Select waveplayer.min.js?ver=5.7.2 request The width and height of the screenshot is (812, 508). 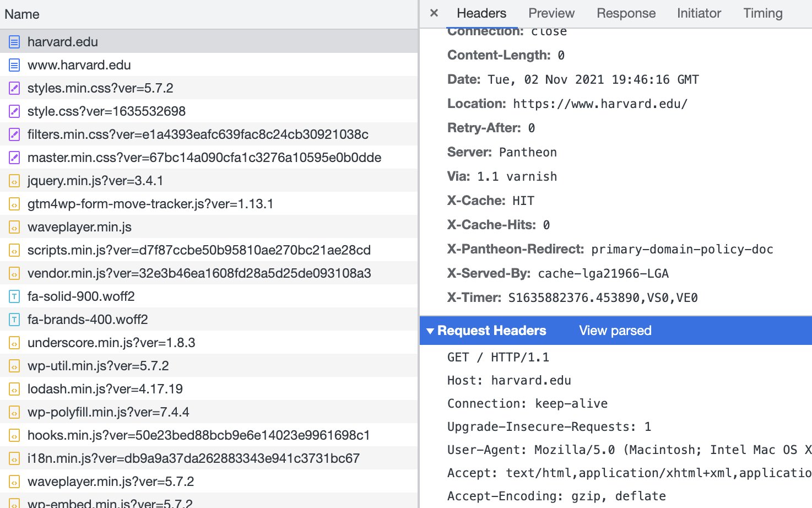click(x=209, y=482)
